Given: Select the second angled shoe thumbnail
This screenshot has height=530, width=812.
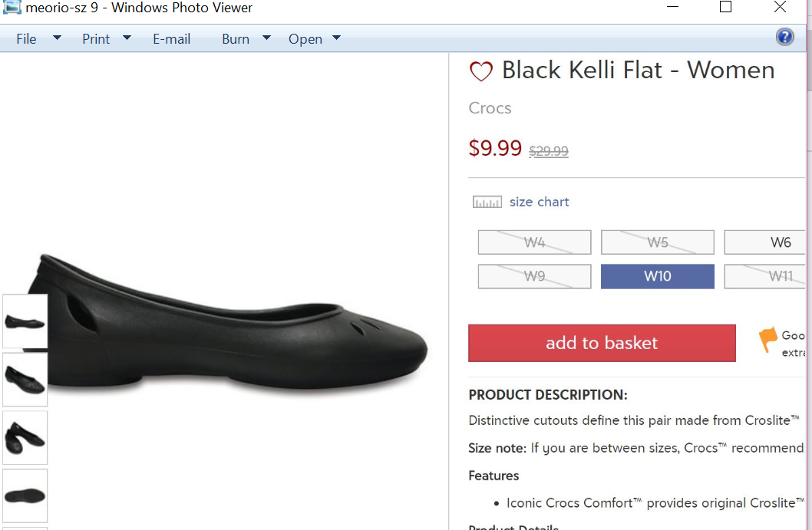Looking at the screenshot, I should pyautogui.click(x=25, y=379).
